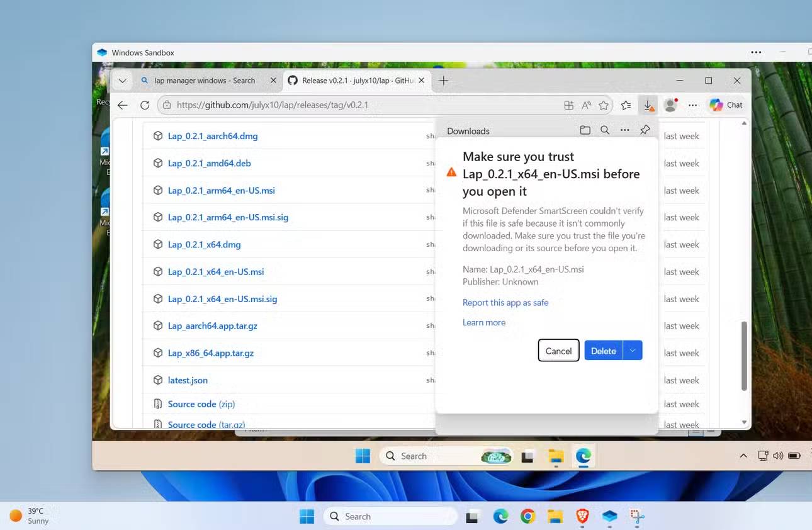Open more options in the Downloads panel
The width and height of the screenshot is (812, 530).
click(x=625, y=130)
